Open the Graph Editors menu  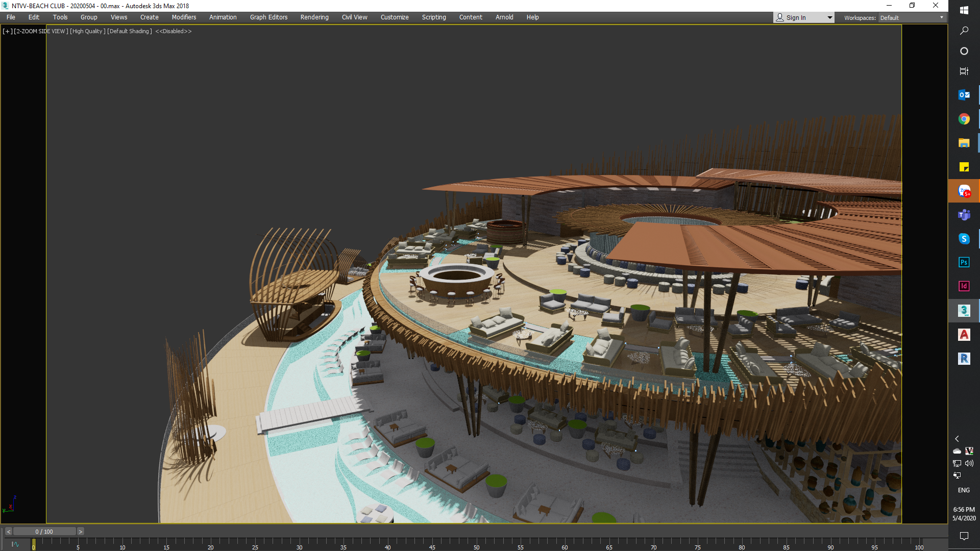click(x=268, y=17)
